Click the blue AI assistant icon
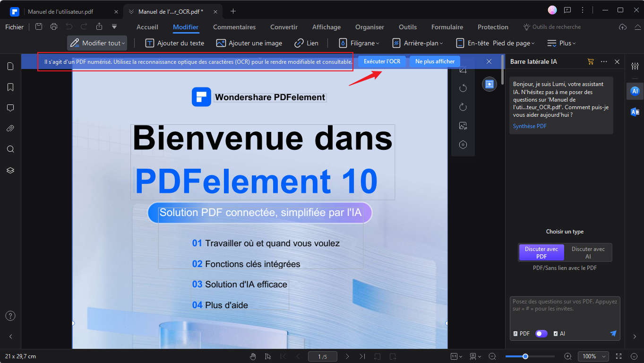Viewport: 644px width, 363px height. 635,91
